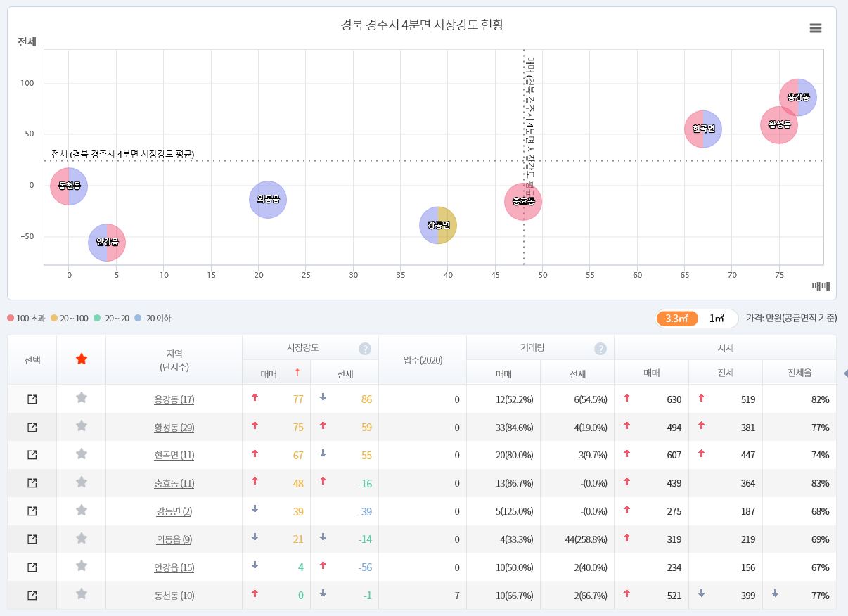This screenshot has width=848, height=616.
Task: Click the 용강동 bubble in chart
Action: tap(798, 97)
